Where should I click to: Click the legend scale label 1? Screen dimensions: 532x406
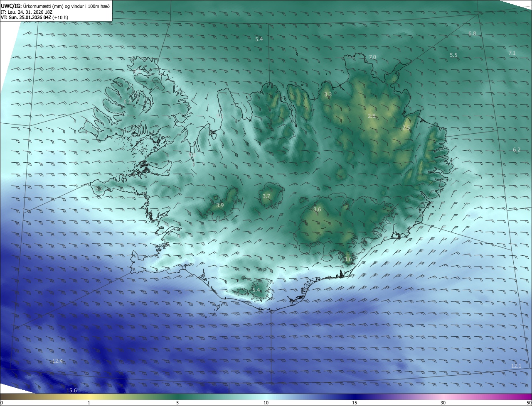tap(89, 403)
